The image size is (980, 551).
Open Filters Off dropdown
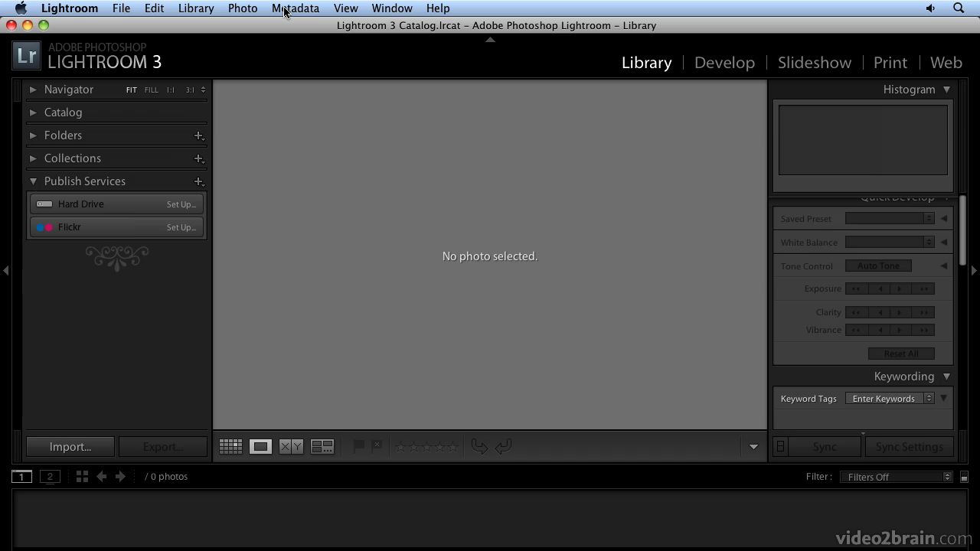pos(896,477)
